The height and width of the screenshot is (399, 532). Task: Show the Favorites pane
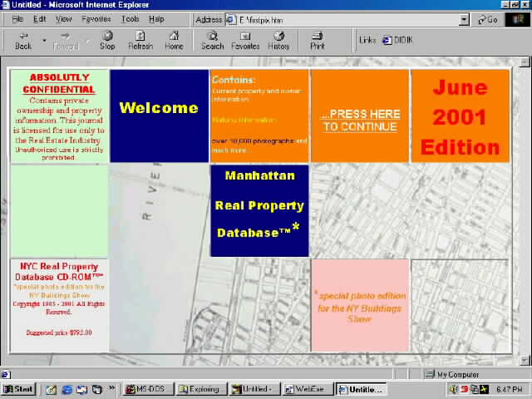click(x=245, y=40)
